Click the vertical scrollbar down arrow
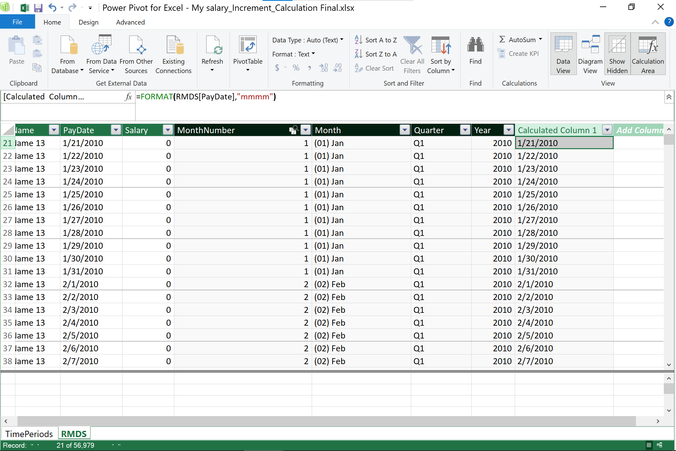The width and height of the screenshot is (676, 451). coord(669,364)
